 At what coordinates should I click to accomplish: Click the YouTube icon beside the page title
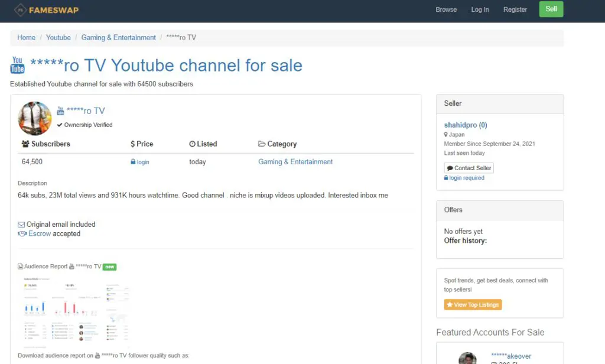[x=17, y=65]
